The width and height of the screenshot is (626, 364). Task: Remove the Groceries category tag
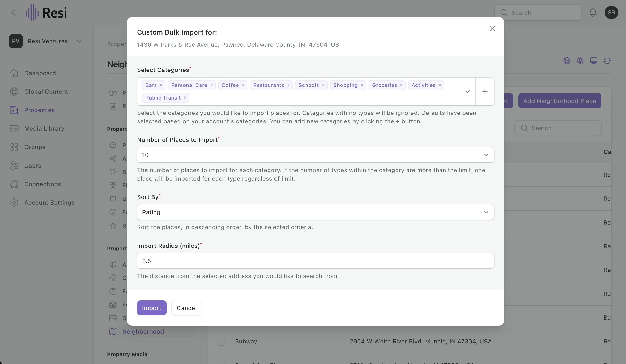tap(401, 85)
